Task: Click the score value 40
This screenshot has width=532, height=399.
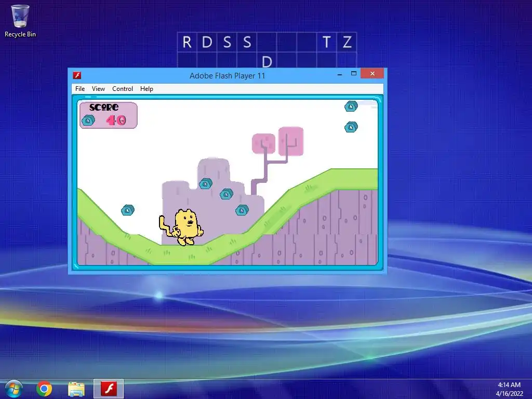Action: 116,120
